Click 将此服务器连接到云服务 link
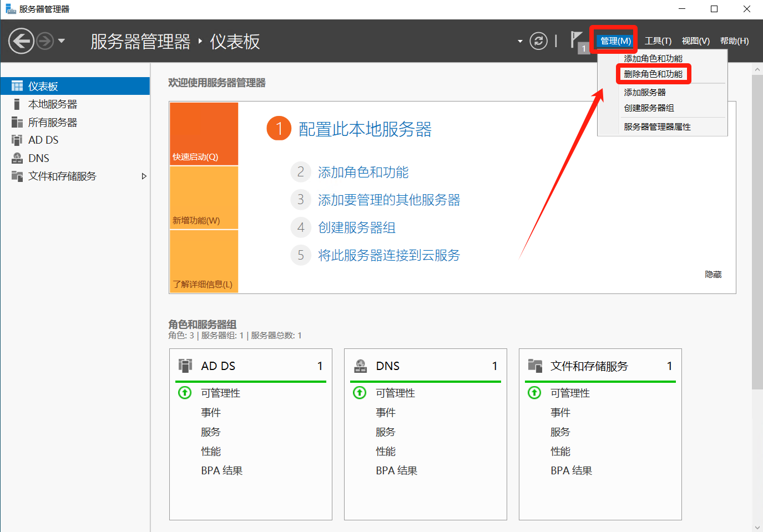Screen dimensions: 763x532 pyautogui.click(x=388, y=255)
